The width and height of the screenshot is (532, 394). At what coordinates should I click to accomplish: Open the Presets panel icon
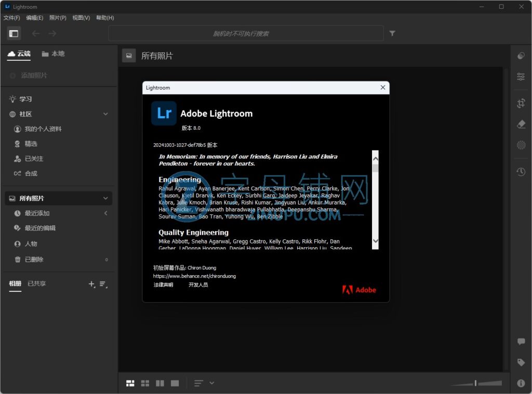pos(521,56)
